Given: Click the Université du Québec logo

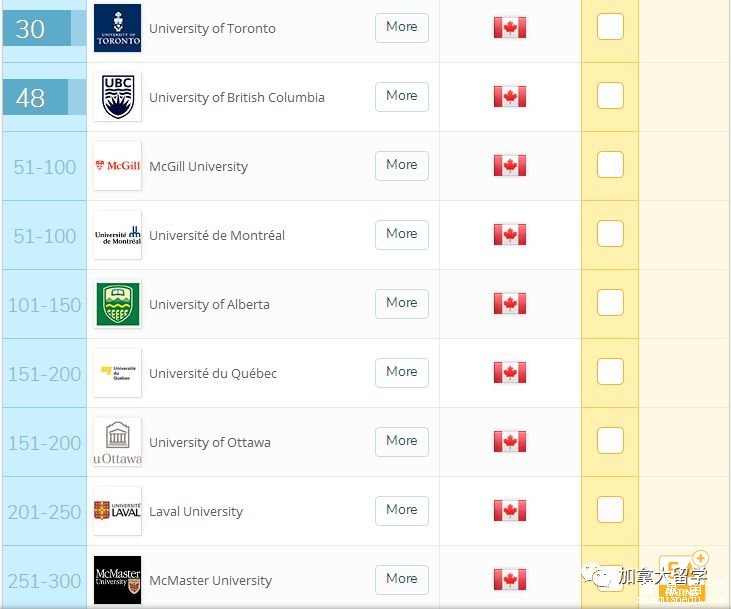Looking at the screenshot, I should coord(117,373).
